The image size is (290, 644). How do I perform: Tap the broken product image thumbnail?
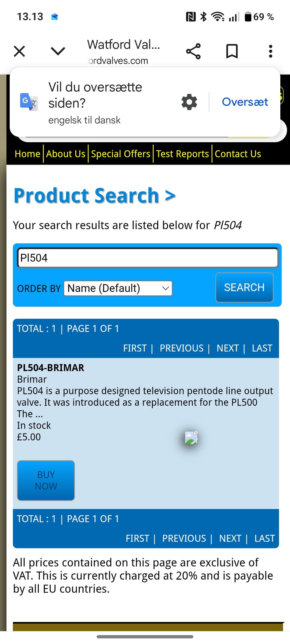(x=191, y=438)
